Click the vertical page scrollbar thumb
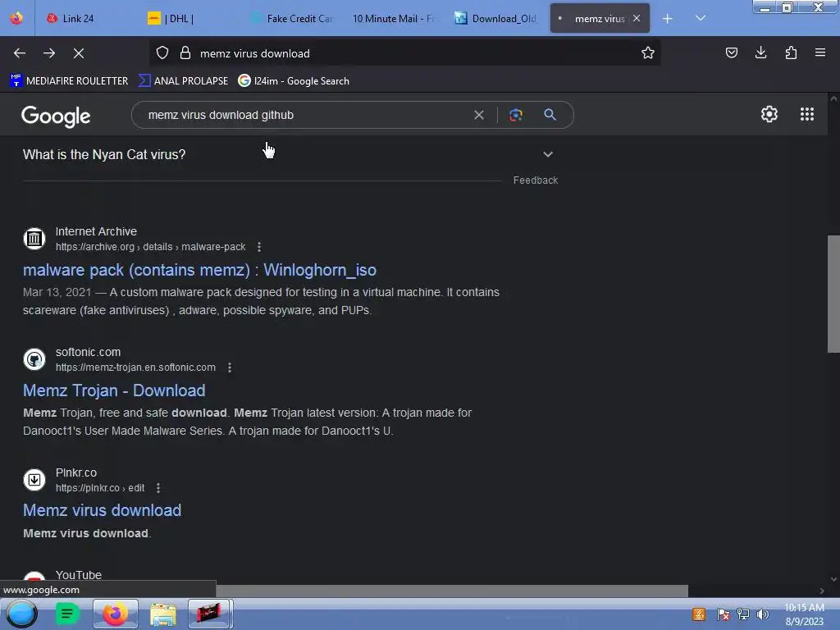The image size is (840, 630). point(833,294)
